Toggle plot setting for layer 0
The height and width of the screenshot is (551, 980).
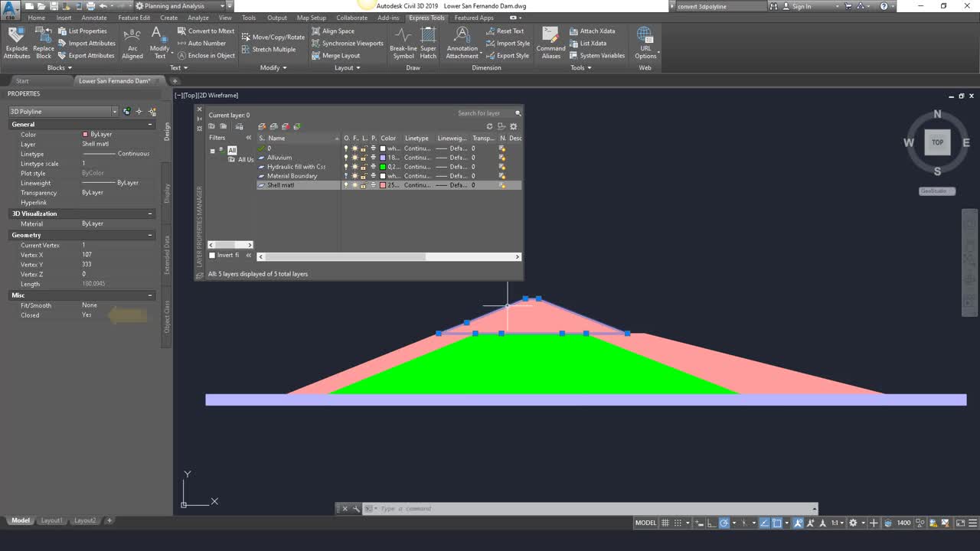(374, 148)
